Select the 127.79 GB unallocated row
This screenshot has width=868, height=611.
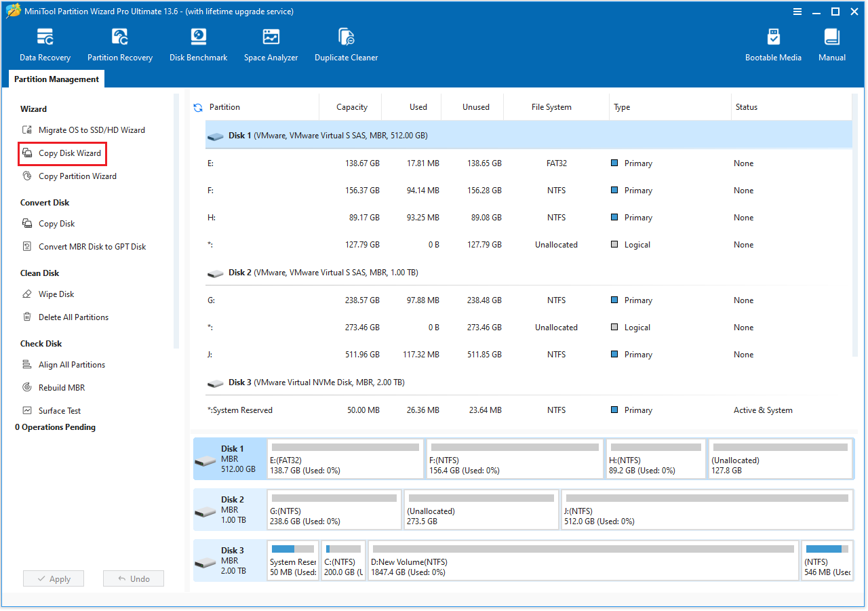point(528,245)
